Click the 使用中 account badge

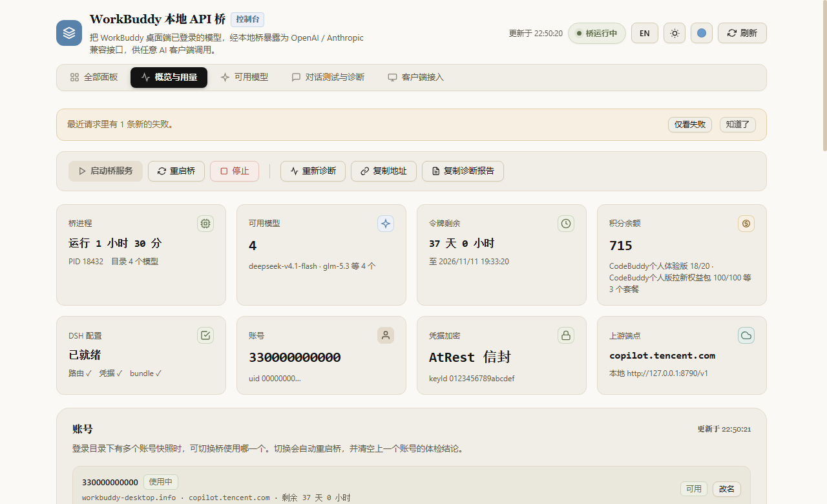tap(161, 482)
